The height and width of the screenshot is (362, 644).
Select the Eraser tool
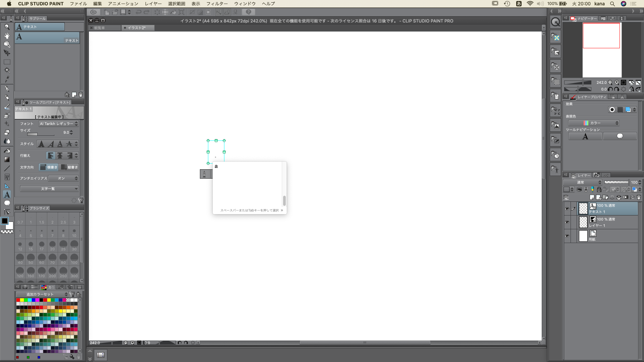click(7, 132)
